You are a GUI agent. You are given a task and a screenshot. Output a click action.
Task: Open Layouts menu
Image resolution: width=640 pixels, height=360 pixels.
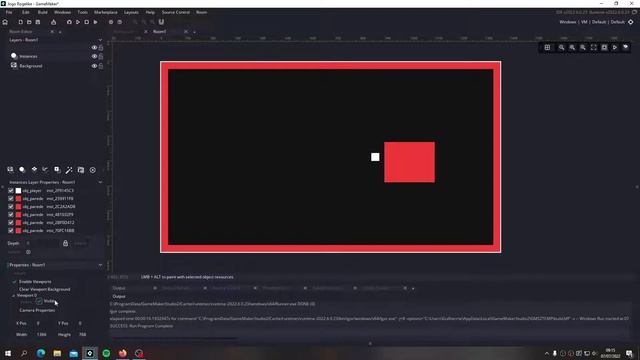tap(131, 12)
